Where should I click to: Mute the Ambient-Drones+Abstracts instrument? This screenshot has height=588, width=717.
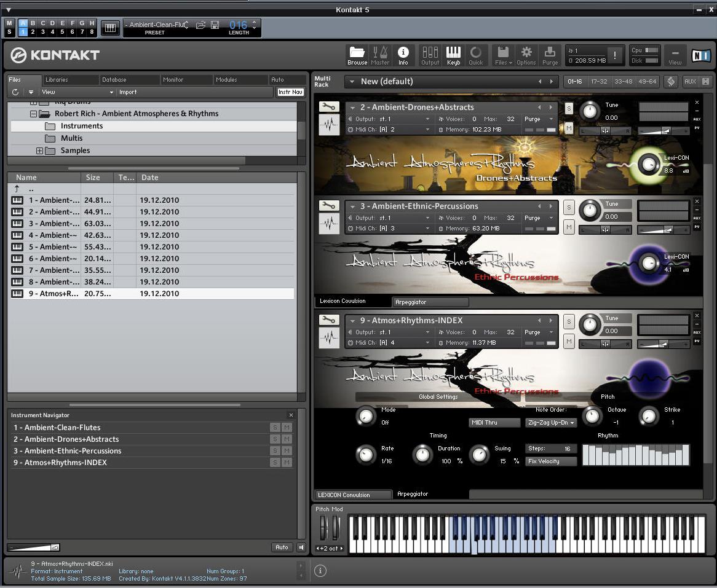tap(568, 128)
